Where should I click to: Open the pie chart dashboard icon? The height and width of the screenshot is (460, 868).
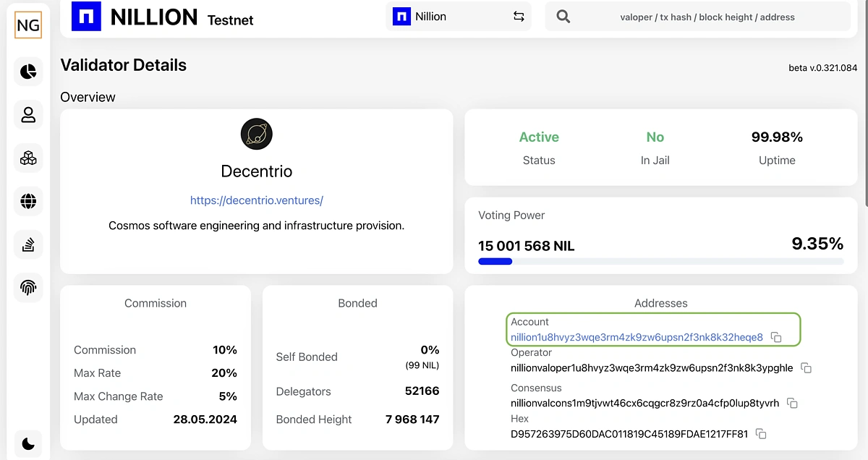tap(28, 72)
